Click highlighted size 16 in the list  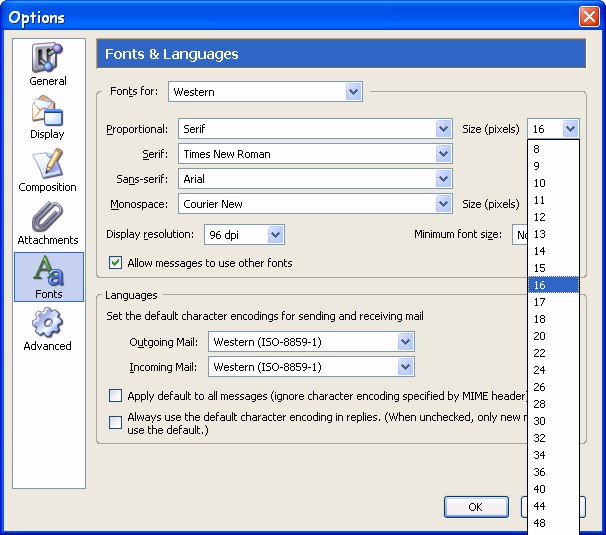(x=553, y=285)
